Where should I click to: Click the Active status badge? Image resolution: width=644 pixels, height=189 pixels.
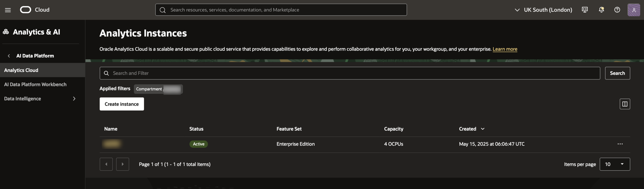[x=198, y=144]
